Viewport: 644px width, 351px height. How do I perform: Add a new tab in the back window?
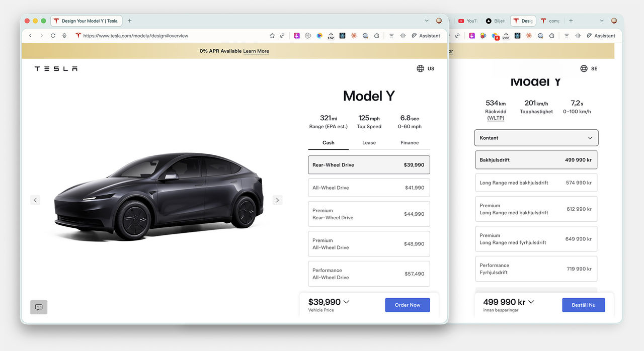pos(571,21)
